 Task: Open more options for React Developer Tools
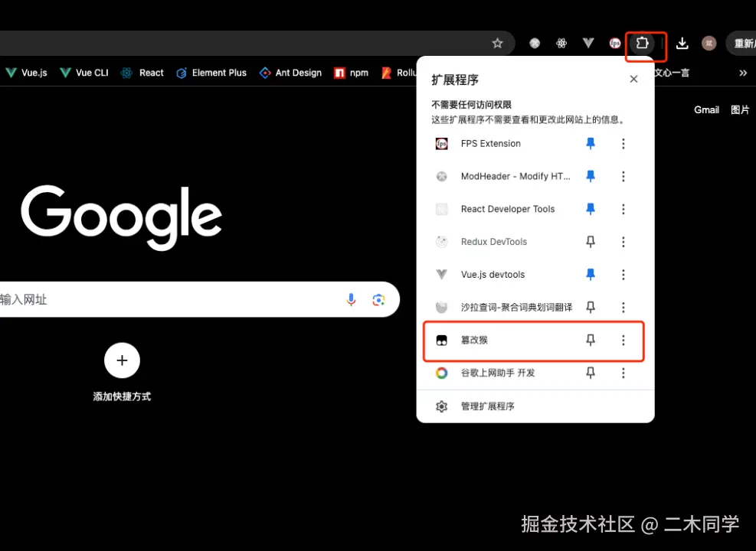[x=623, y=209]
